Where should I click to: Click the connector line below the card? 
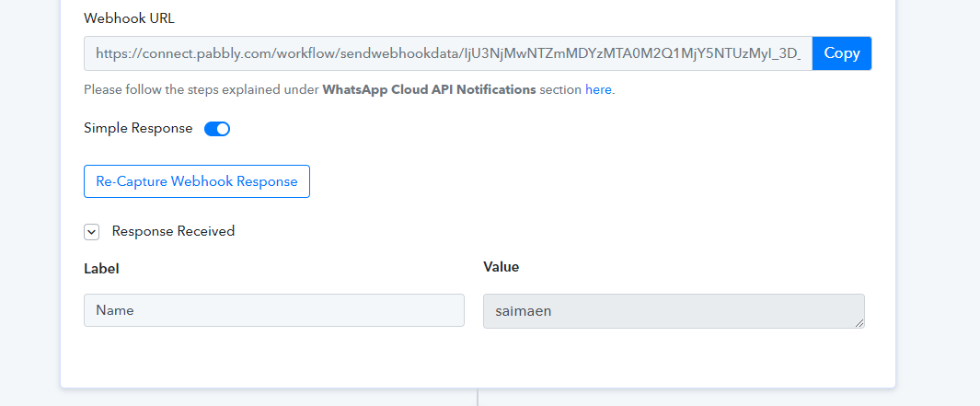[478, 397]
